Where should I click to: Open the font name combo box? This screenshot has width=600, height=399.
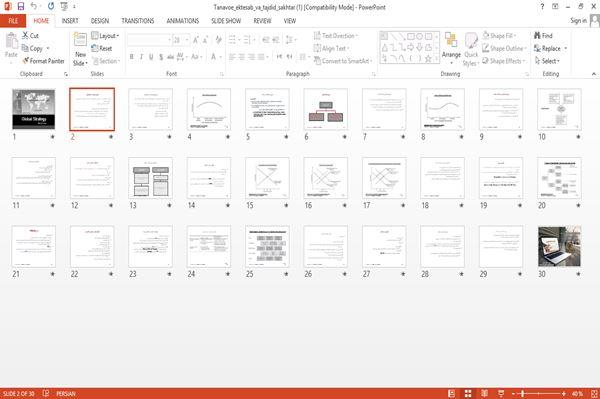(x=149, y=40)
